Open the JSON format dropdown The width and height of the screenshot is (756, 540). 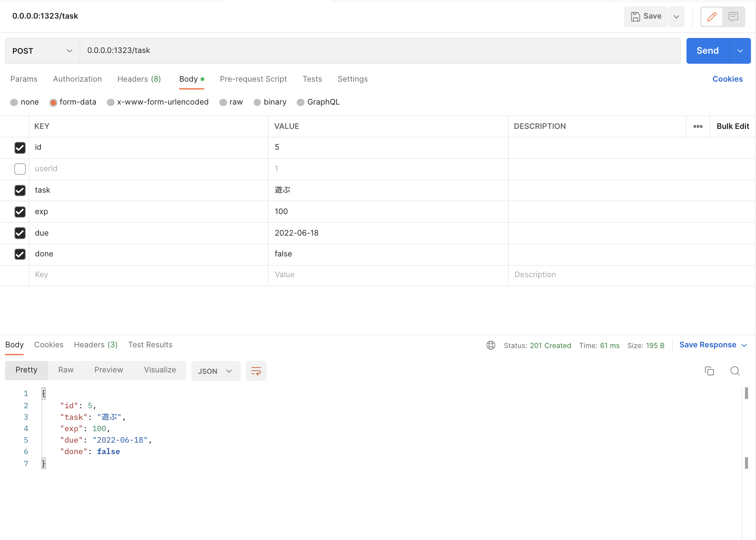pos(216,371)
